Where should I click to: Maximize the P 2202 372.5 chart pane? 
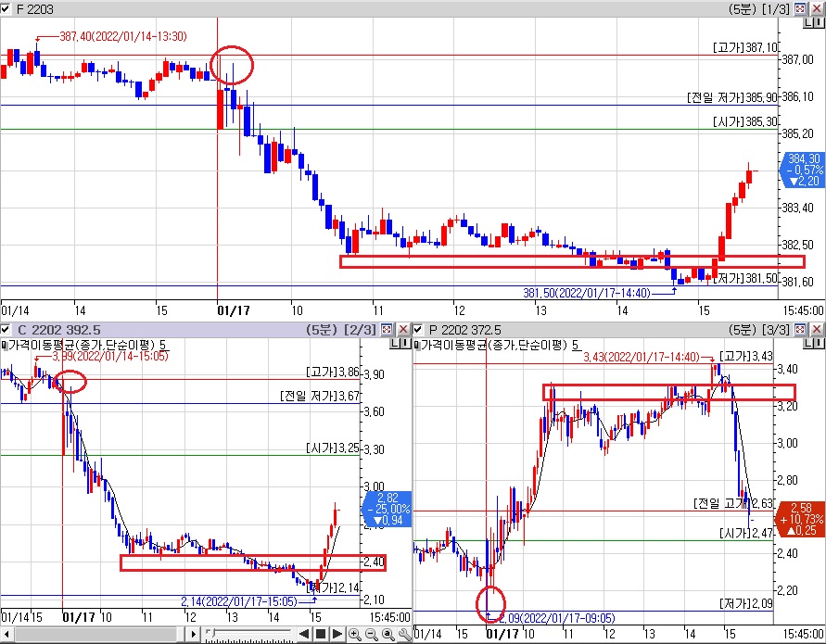(800, 330)
